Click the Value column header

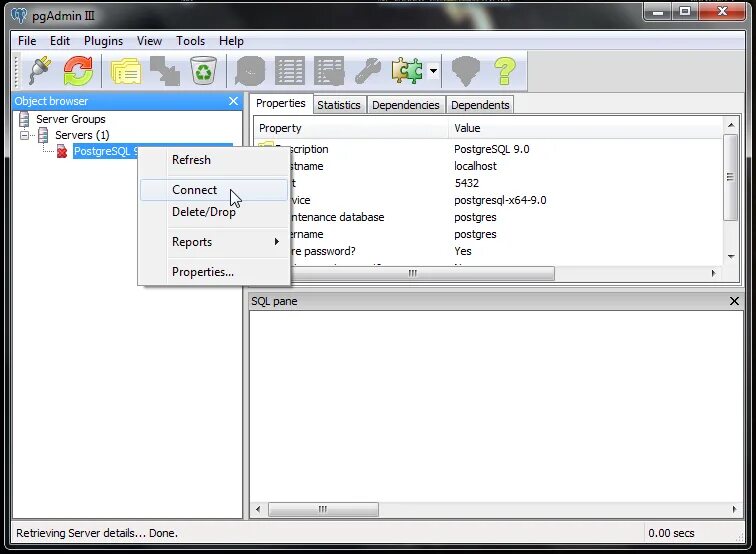[585, 128]
